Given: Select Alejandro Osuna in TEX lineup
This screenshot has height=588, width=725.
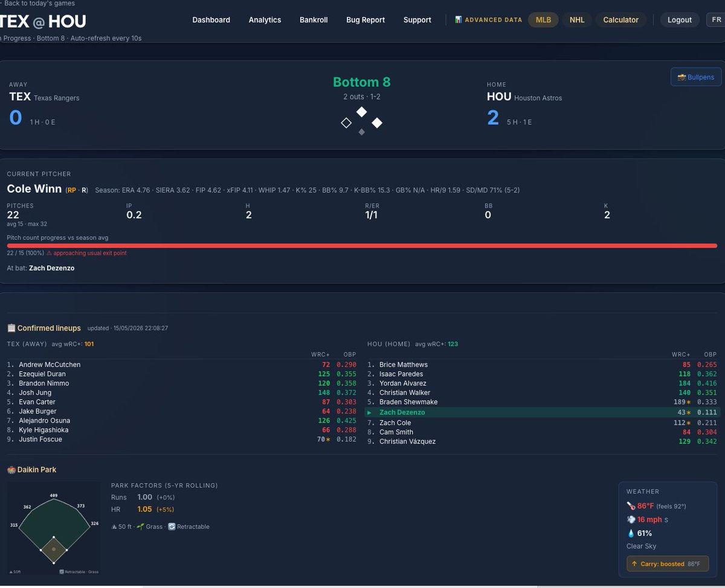Looking at the screenshot, I should [44, 421].
